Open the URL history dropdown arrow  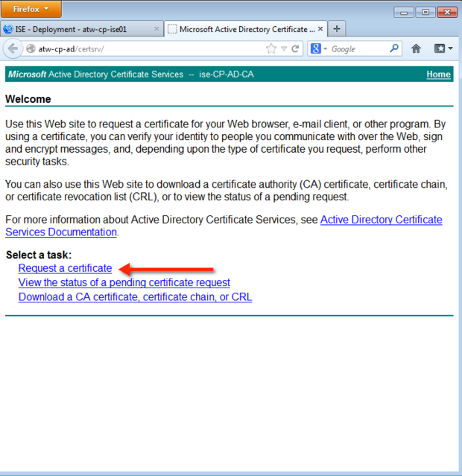[284, 48]
